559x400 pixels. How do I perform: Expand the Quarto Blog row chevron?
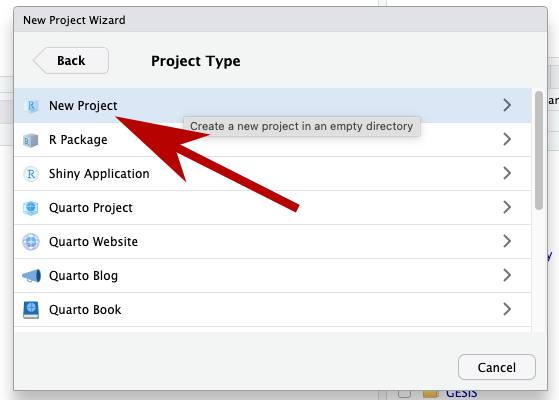pyautogui.click(x=507, y=275)
